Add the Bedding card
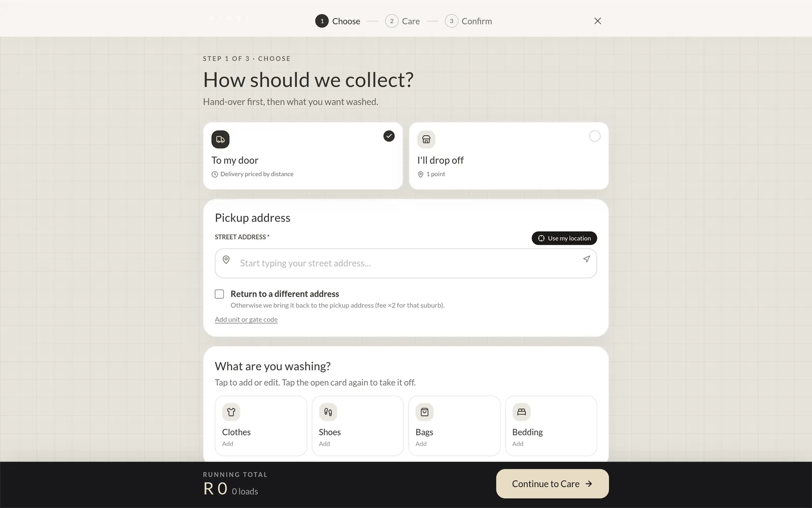 [x=551, y=426]
